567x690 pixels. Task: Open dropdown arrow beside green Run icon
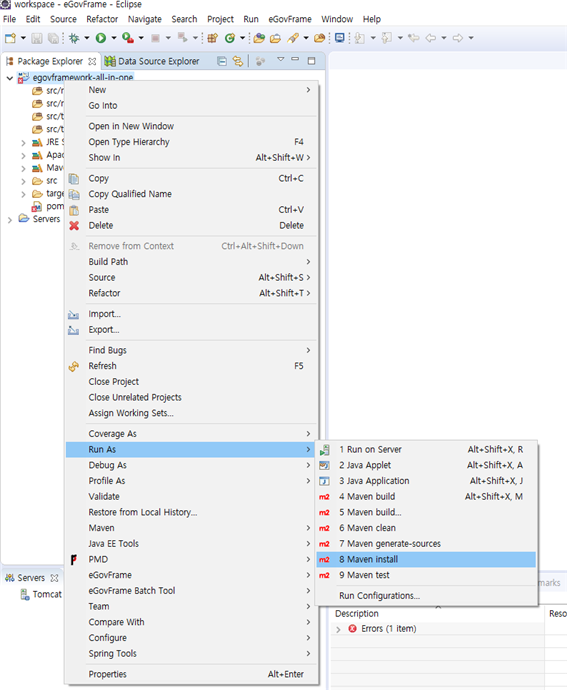tap(114, 38)
